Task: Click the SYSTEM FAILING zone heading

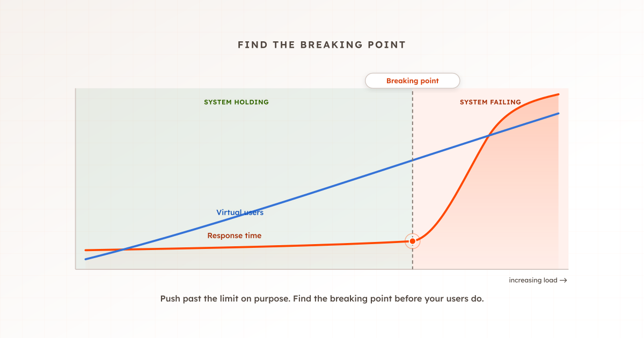Action: click(x=491, y=102)
